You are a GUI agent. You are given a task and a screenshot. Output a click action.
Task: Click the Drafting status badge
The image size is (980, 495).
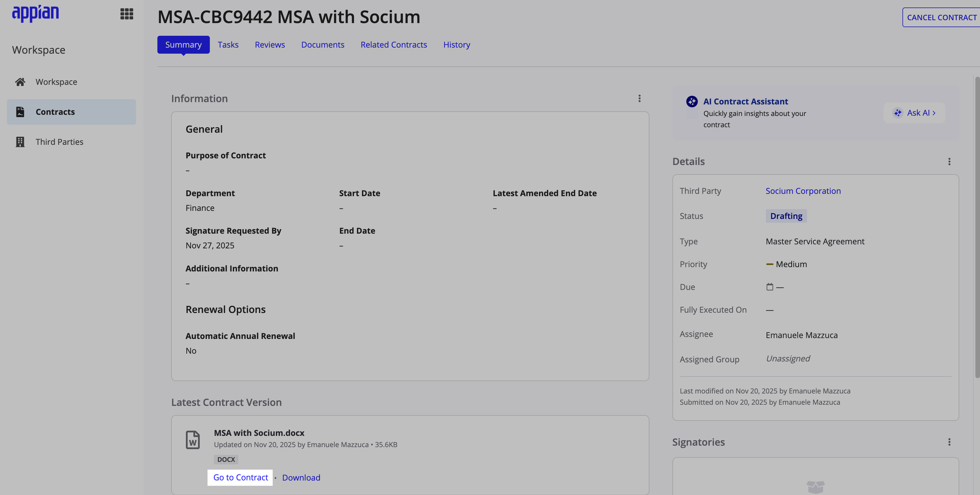point(786,216)
